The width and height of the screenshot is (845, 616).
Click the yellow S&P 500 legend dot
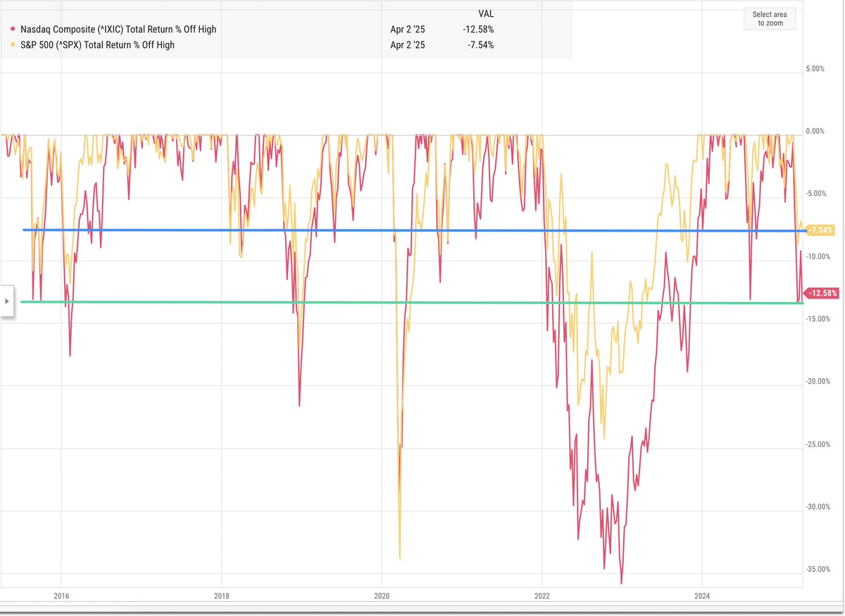[x=13, y=45]
